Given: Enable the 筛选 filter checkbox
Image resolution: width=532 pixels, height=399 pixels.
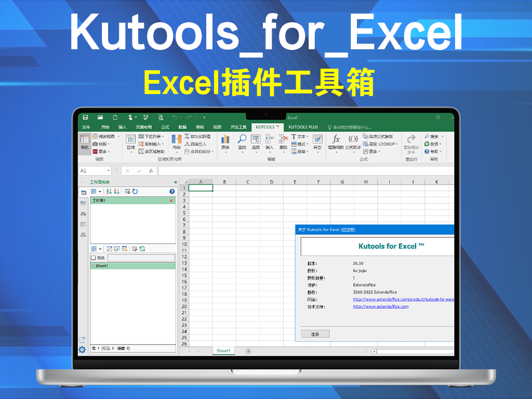Looking at the screenshot, I should [x=94, y=258].
